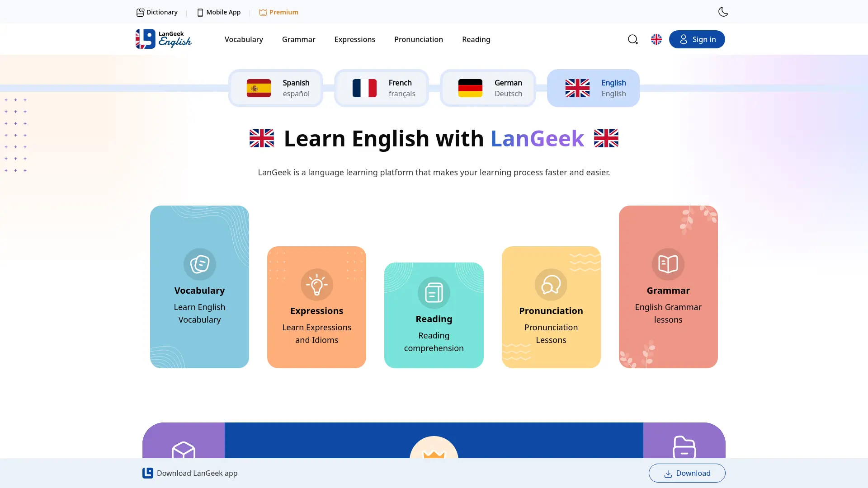The image size is (868, 488).
Task: Select the German Deutsch language tab
Action: click(x=488, y=88)
